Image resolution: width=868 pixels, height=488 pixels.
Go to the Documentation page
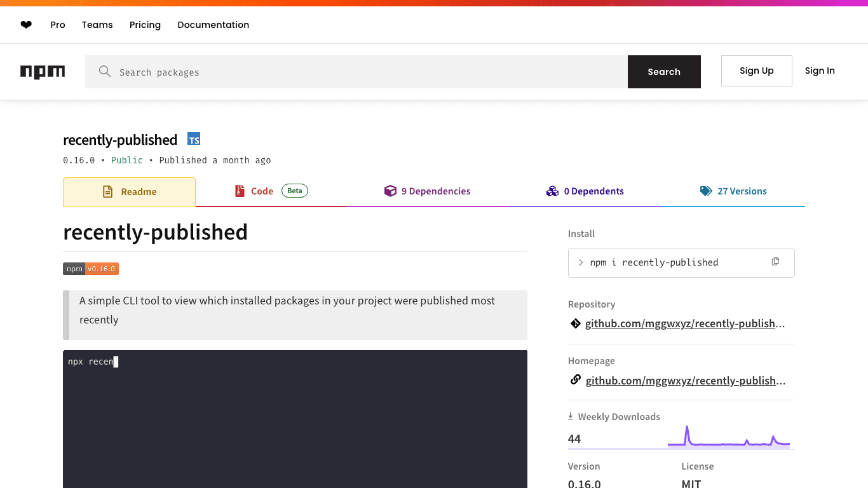point(213,25)
